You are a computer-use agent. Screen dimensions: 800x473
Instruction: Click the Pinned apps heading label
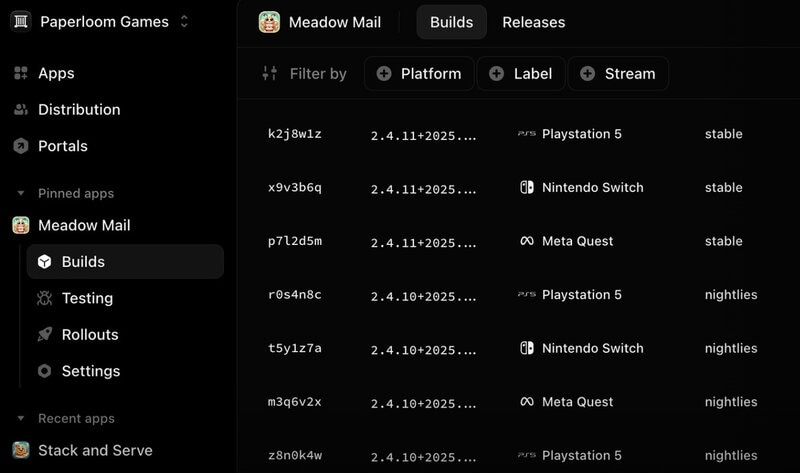[76, 193]
